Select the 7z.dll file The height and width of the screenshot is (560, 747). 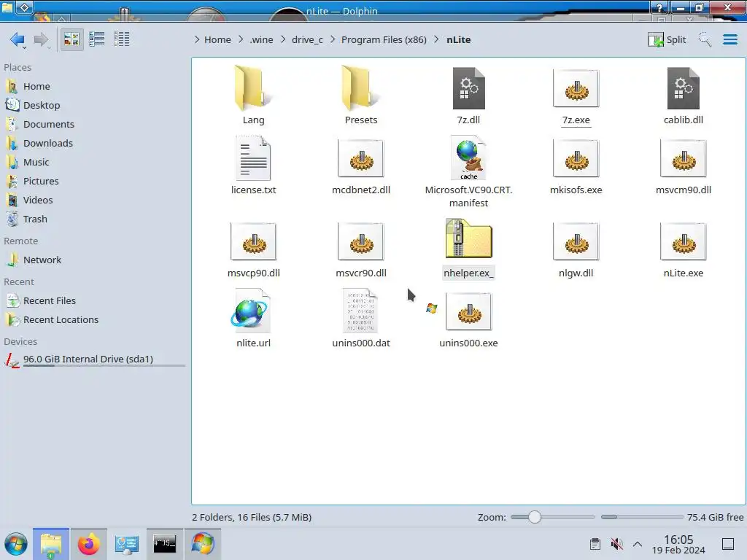[469, 96]
